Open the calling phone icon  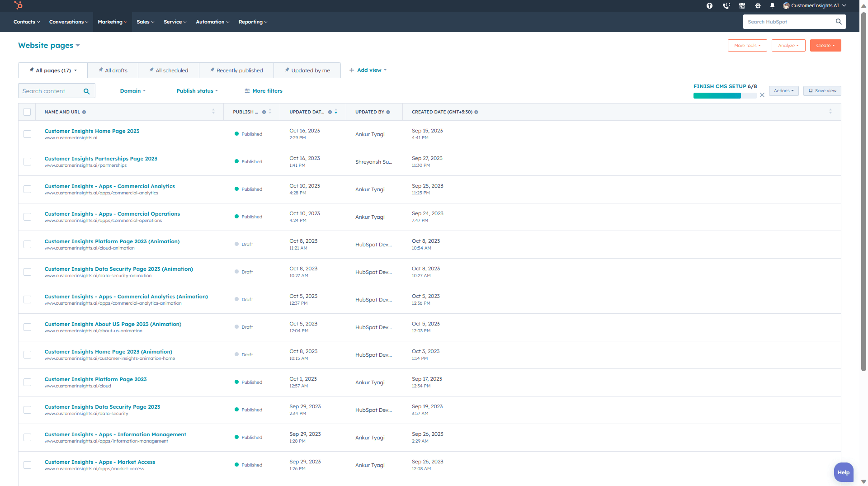(726, 6)
